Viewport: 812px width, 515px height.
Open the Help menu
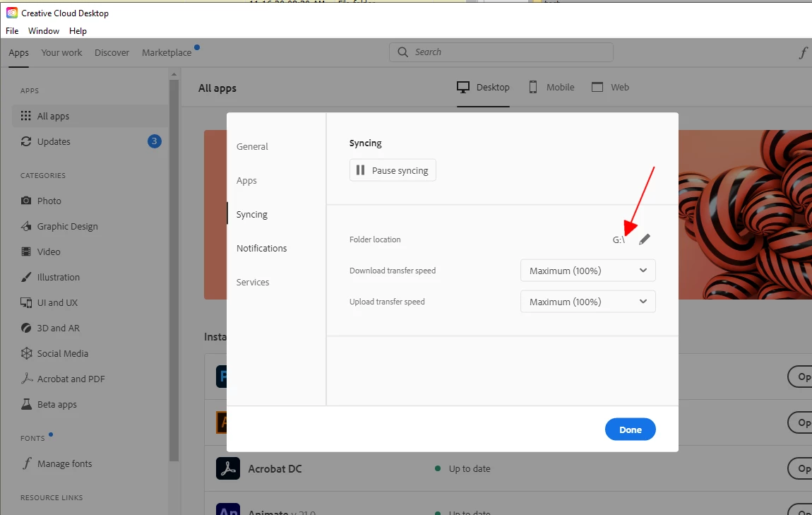tap(78, 31)
